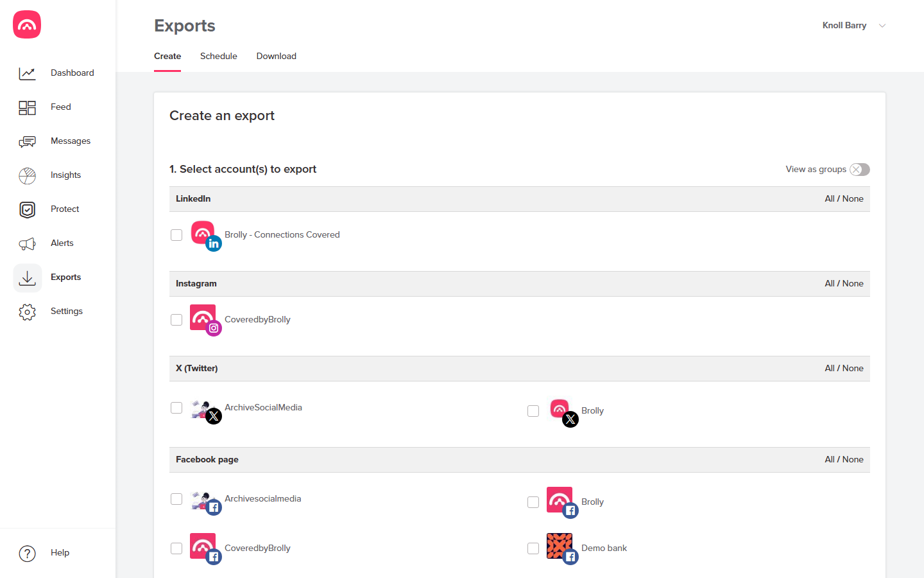Expand the Knoll Barry account dropdown arrow
924x578 pixels.
pos(882,26)
